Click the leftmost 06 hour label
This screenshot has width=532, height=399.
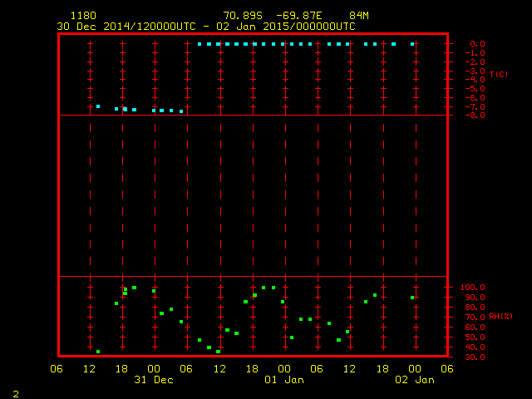tap(57, 369)
